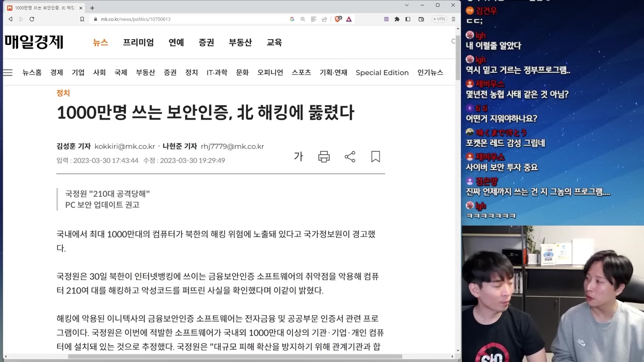Viewport: 644px width, 362px height.
Task: Open the top-level 증권 menu beside 연예
Action: [207, 42]
